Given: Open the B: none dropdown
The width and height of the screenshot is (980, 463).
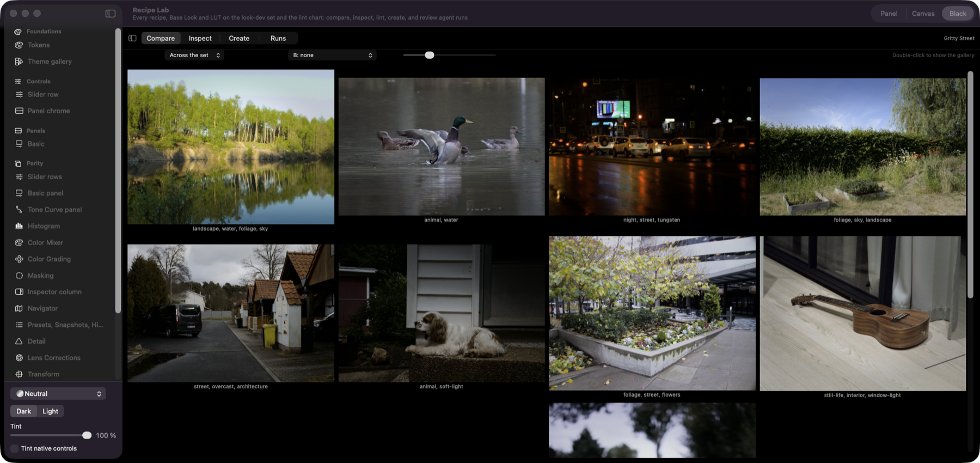Looking at the screenshot, I should (x=333, y=55).
